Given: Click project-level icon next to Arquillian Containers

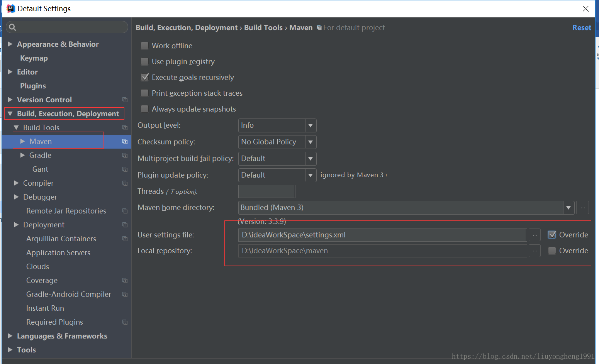Looking at the screenshot, I should [x=125, y=239].
